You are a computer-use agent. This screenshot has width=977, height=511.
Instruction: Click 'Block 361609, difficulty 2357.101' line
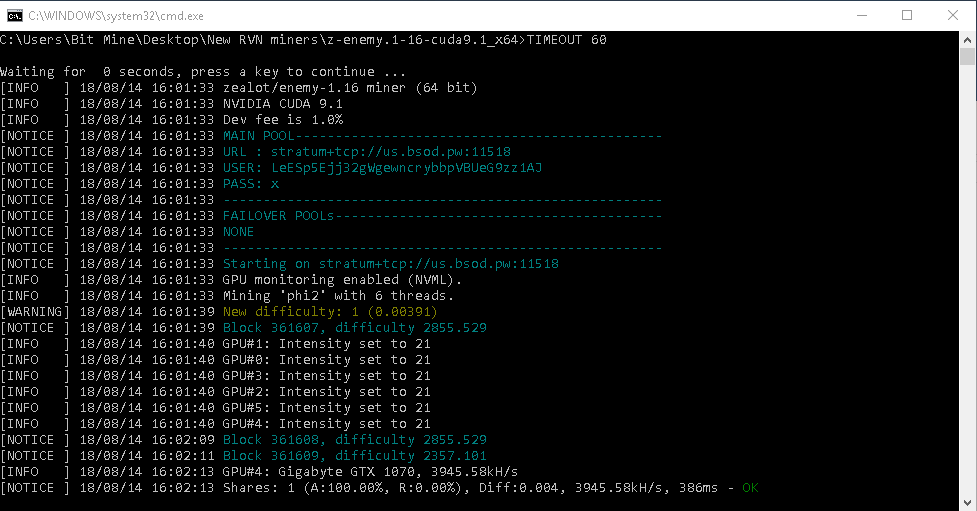[355, 456]
